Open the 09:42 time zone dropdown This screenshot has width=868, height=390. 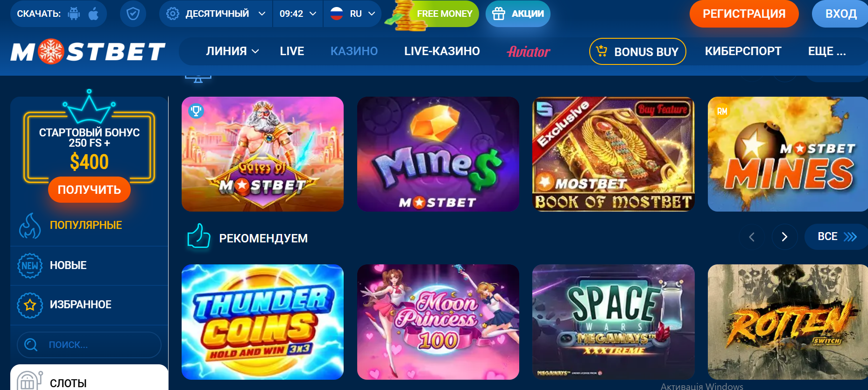click(x=298, y=14)
